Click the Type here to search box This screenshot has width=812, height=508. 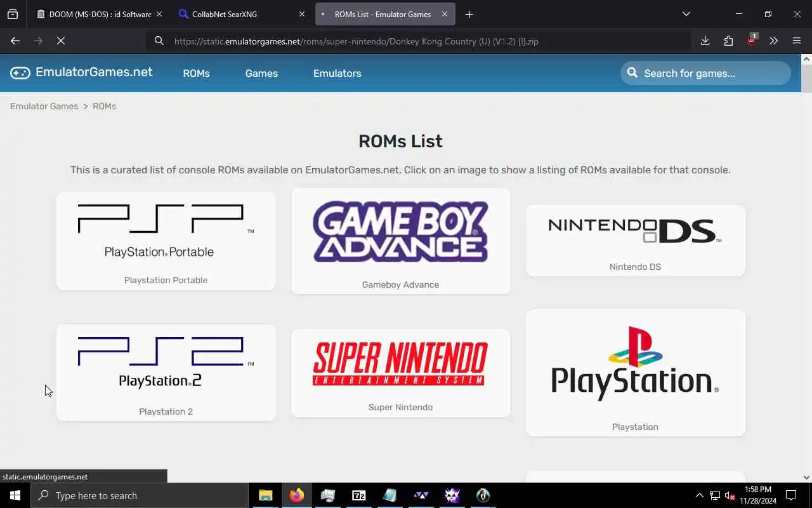[x=140, y=495]
